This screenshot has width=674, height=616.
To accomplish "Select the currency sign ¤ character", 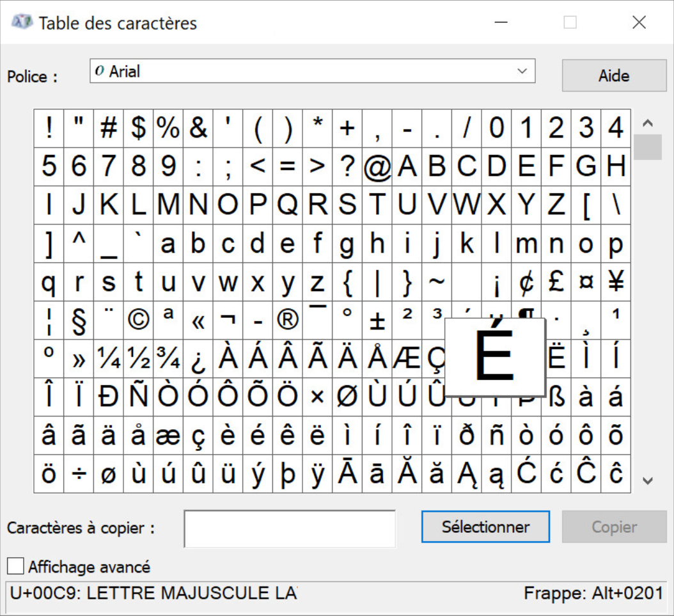I will point(586,282).
